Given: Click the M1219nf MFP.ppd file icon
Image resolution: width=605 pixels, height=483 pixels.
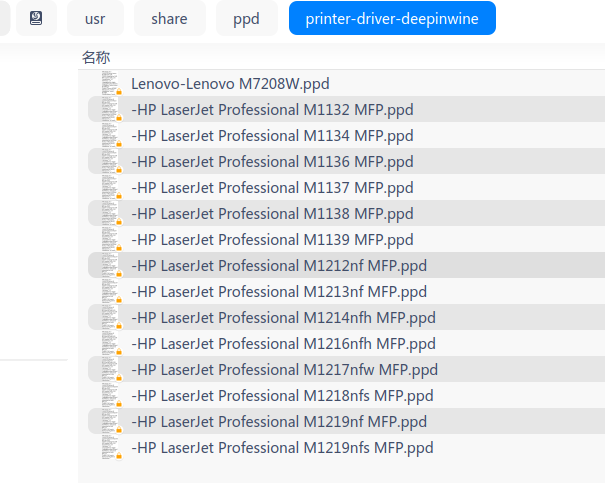Looking at the screenshot, I should point(112,421).
